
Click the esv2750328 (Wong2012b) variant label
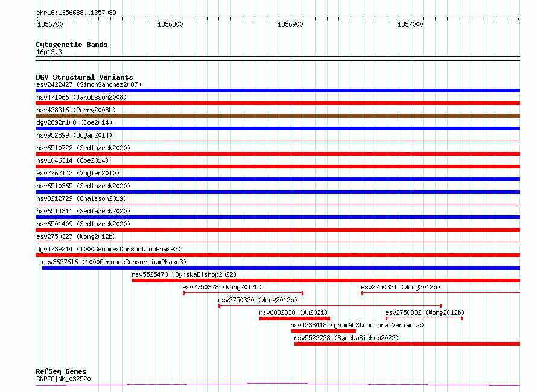point(222,287)
